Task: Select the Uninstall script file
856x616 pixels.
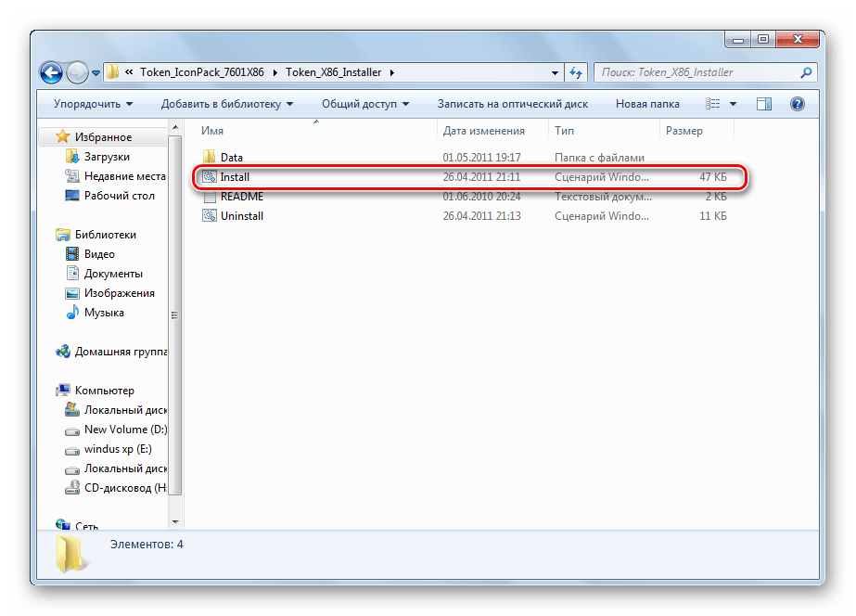Action: point(241,216)
